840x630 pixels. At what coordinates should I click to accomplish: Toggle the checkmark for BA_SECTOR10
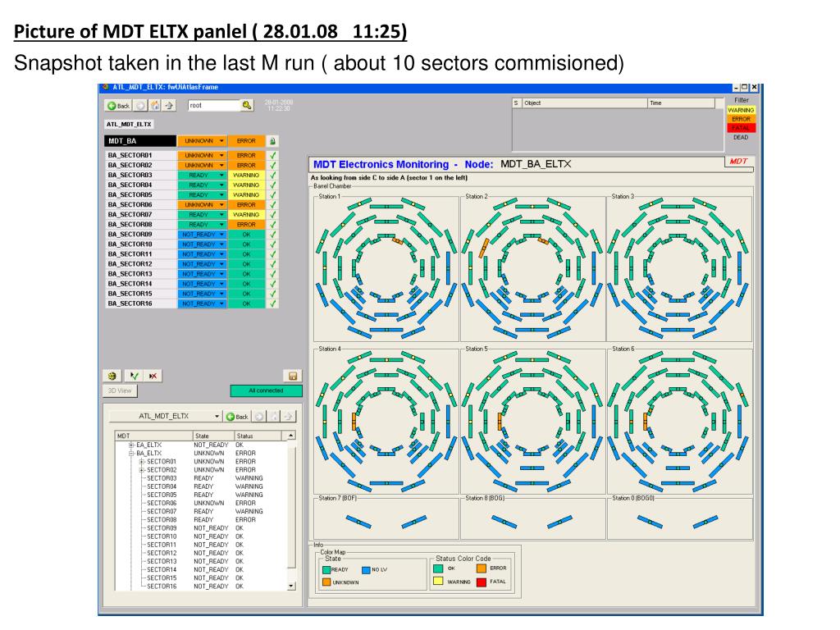click(x=272, y=244)
